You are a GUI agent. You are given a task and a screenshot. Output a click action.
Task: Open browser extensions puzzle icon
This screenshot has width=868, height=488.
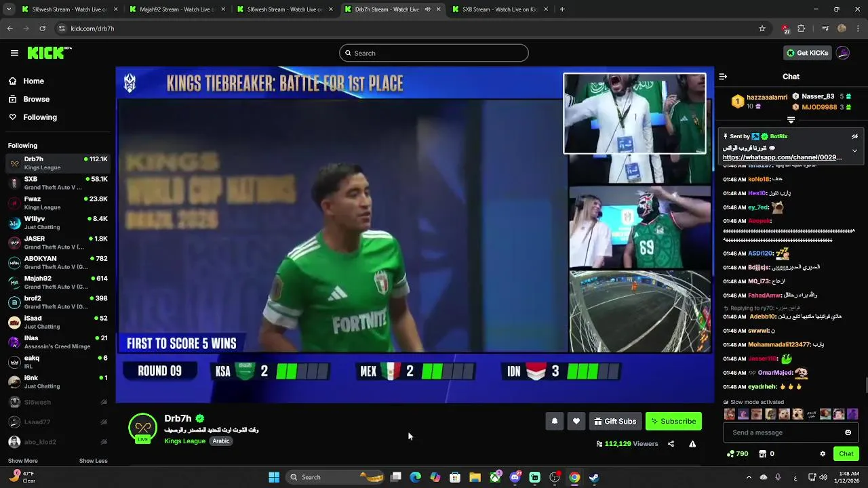coord(802,28)
